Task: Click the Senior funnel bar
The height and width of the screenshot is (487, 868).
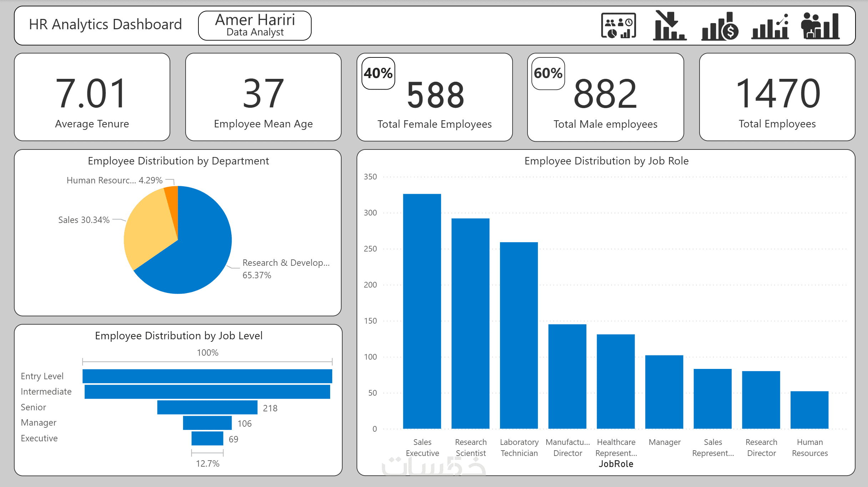Action: click(x=207, y=407)
